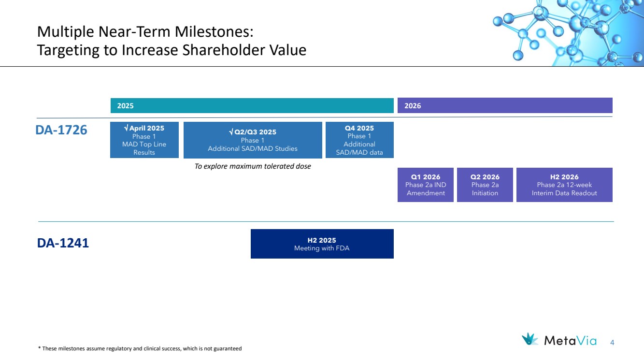This screenshot has height=362, width=644.
Task: Select the 2025 timeline header bar
Action: tap(252, 105)
